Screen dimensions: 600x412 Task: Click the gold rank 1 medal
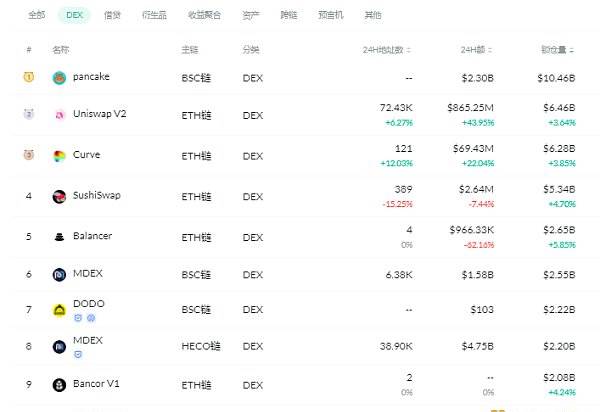coord(29,77)
